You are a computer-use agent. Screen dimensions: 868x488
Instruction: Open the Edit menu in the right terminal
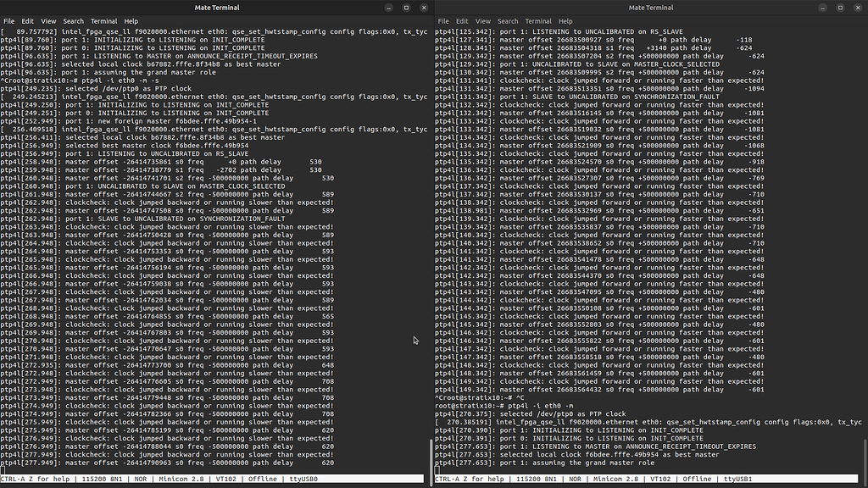(460, 21)
